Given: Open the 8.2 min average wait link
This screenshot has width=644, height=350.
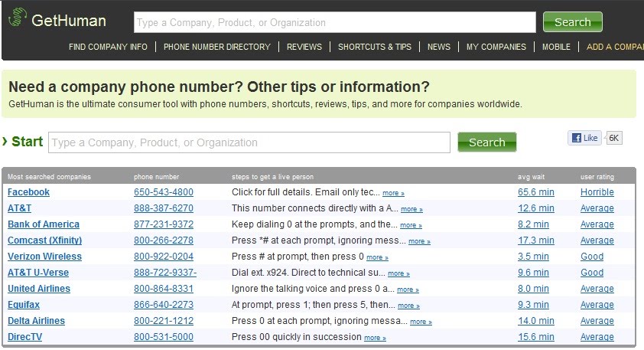Looking at the screenshot, I should point(533,224).
